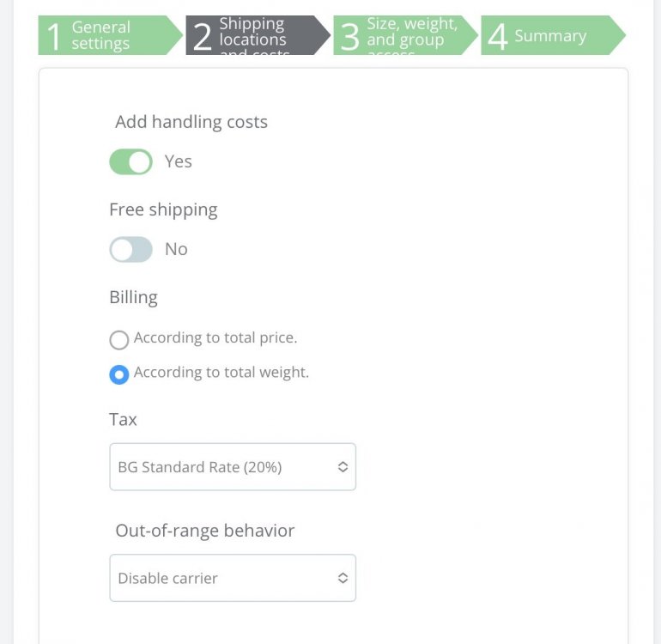
Task: Click the arrows icon beside Disable carrier
Action: point(343,578)
